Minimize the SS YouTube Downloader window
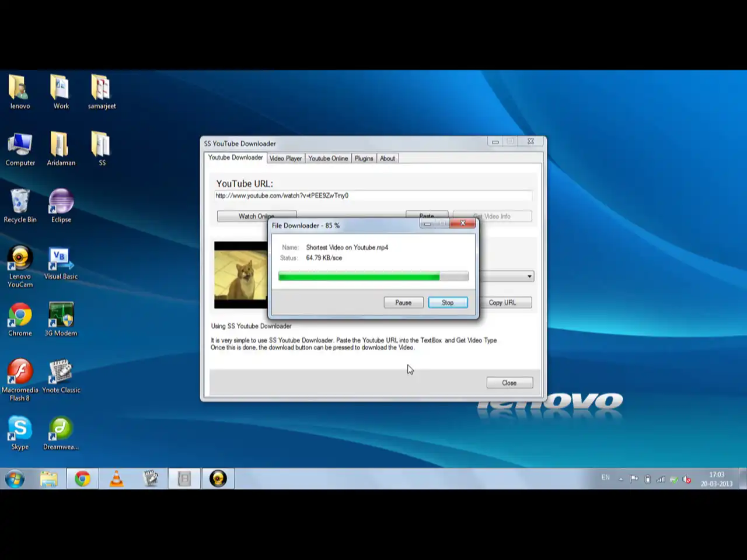Screen dimensions: 747x560 pos(495,142)
